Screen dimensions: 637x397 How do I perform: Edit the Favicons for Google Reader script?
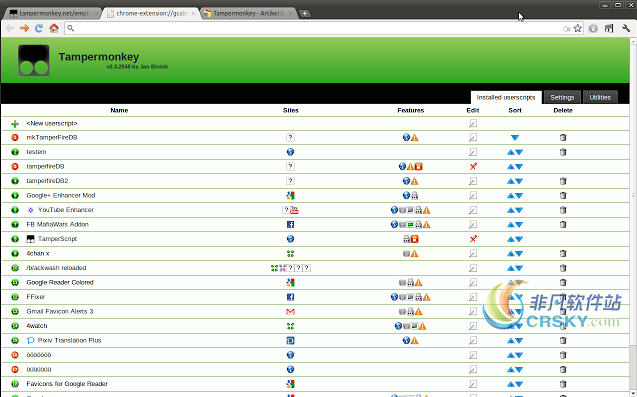473,384
